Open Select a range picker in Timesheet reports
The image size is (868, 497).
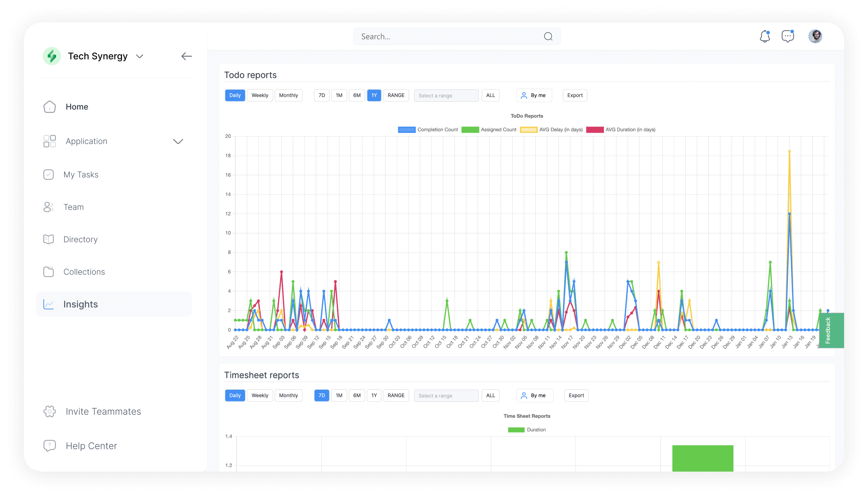[446, 396]
